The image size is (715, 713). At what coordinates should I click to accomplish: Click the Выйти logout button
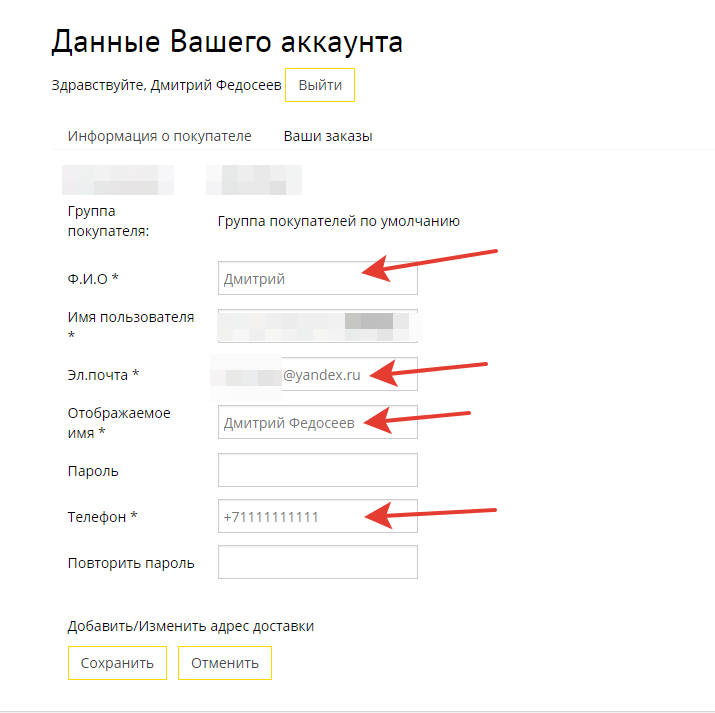pos(320,85)
